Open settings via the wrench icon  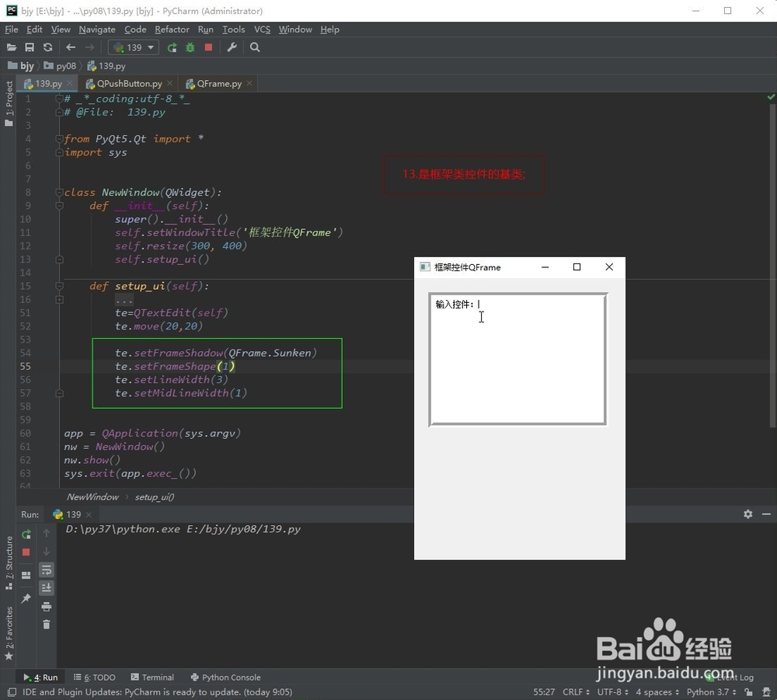click(x=232, y=47)
